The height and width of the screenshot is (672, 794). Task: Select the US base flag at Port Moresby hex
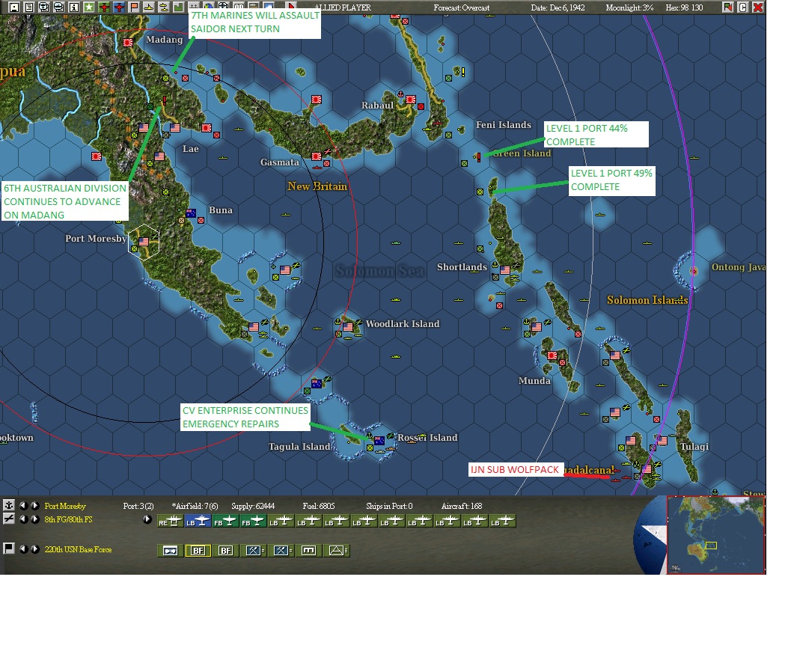pos(144,242)
